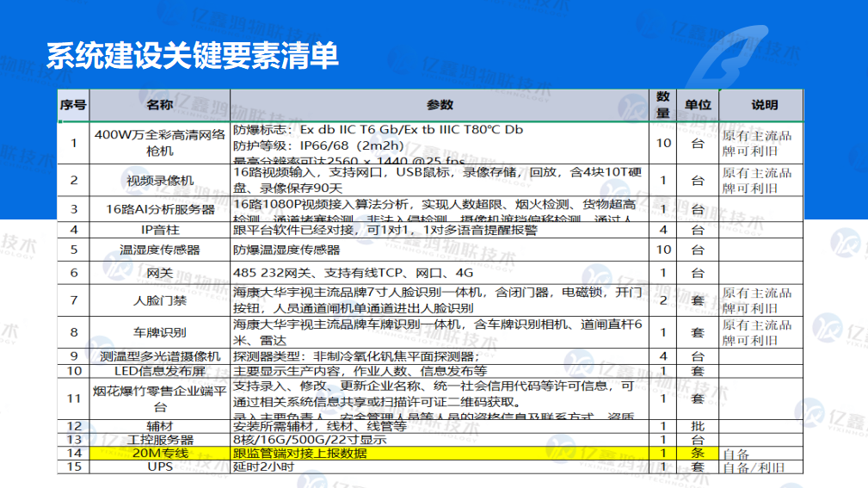Click sequence number '11' in the first column
868x488 pixels.
click(x=73, y=398)
